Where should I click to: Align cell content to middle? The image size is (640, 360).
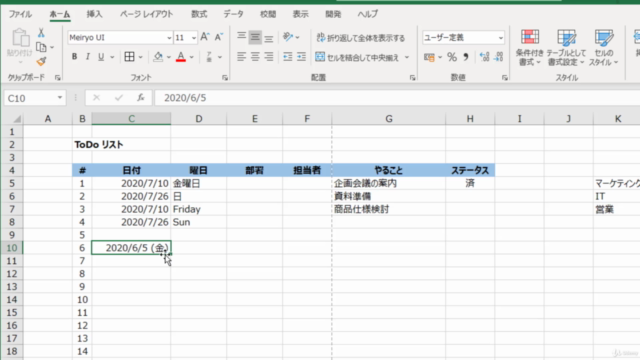[x=255, y=37]
